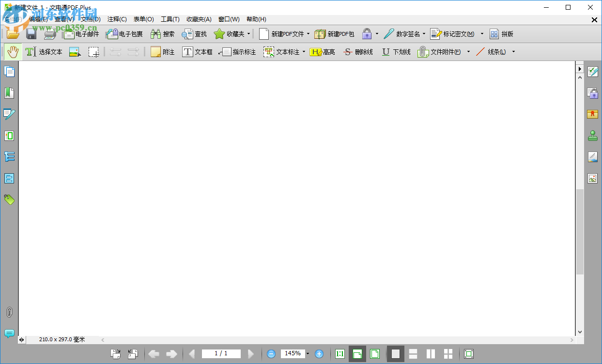
Task: Open the Signatures panel in left sidebar
Action: click(9, 114)
